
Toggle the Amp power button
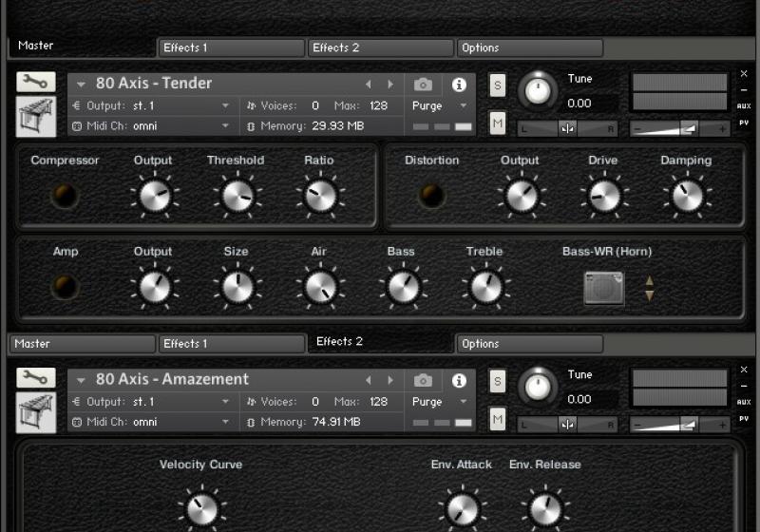coord(65,287)
